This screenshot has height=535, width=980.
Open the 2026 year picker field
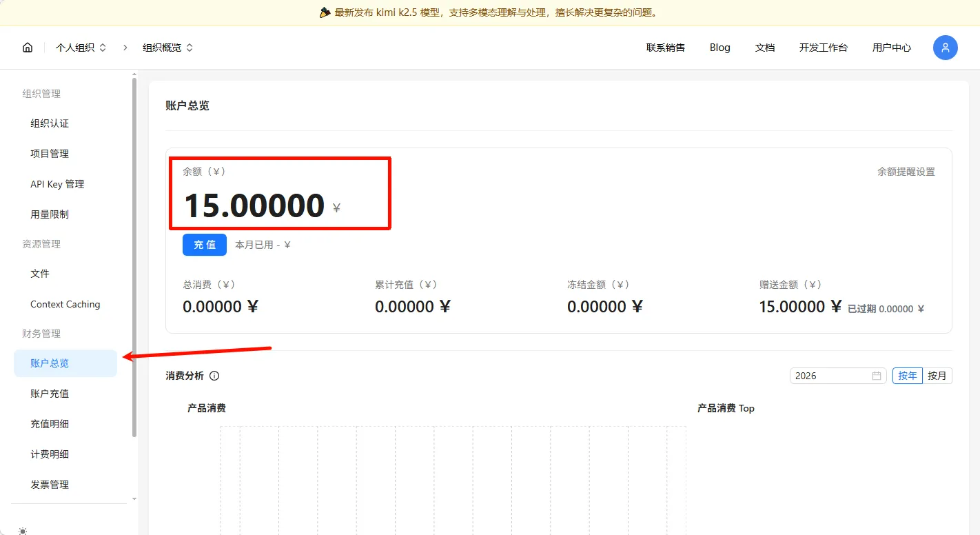click(830, 376)
